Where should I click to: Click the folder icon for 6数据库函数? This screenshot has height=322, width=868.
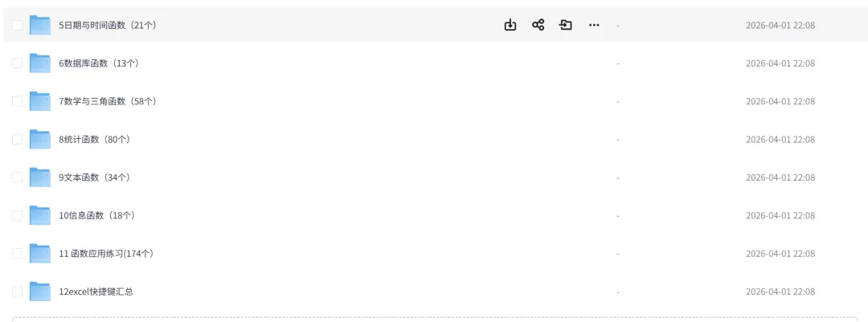coord(40,63)
